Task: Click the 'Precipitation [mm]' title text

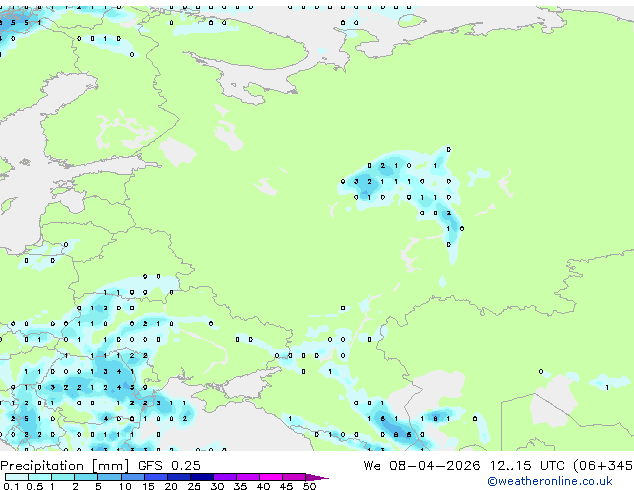Action: click(x=65, y=466)
